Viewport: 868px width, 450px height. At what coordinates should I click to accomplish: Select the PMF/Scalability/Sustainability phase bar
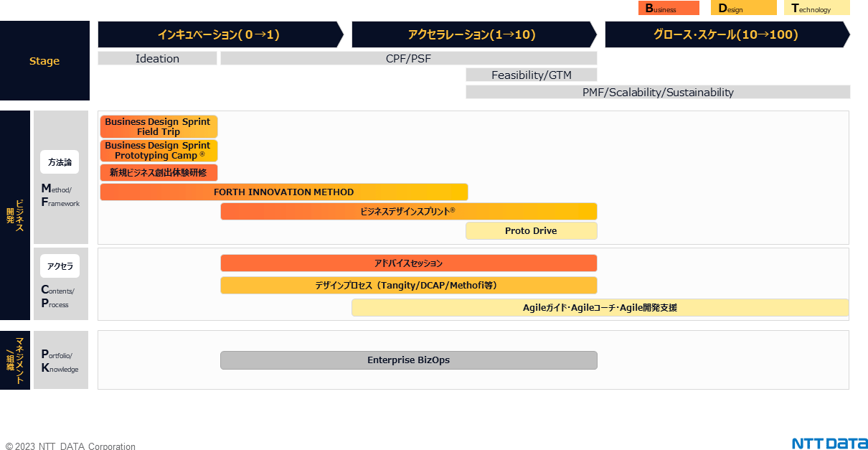(658, 92)
